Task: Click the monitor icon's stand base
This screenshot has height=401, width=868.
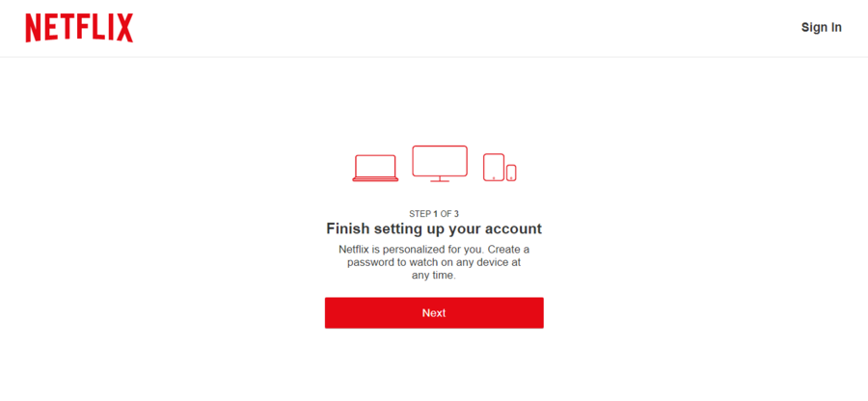Action: [x=440, y=180]
